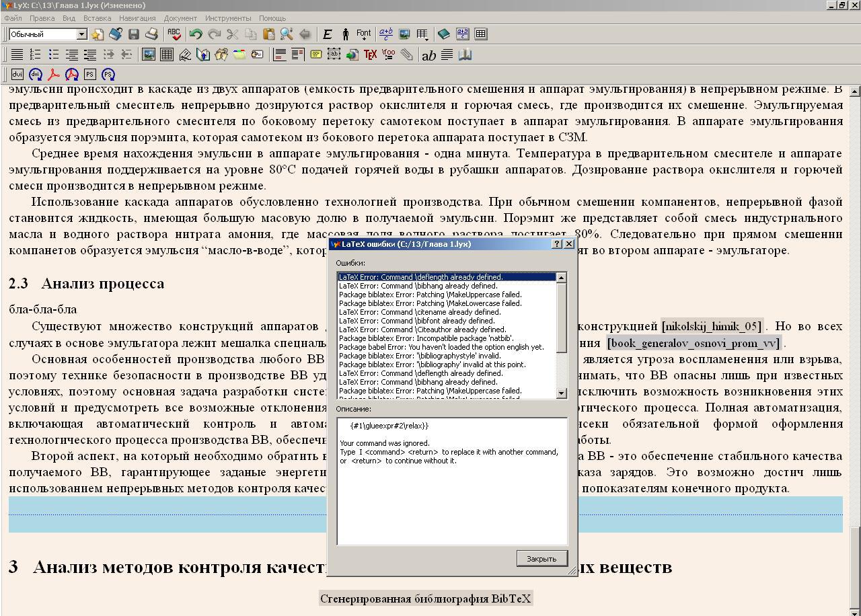The height and width of the screenshot is (616, 861).
Task: Open the Вставка menu
Action: 98,18
